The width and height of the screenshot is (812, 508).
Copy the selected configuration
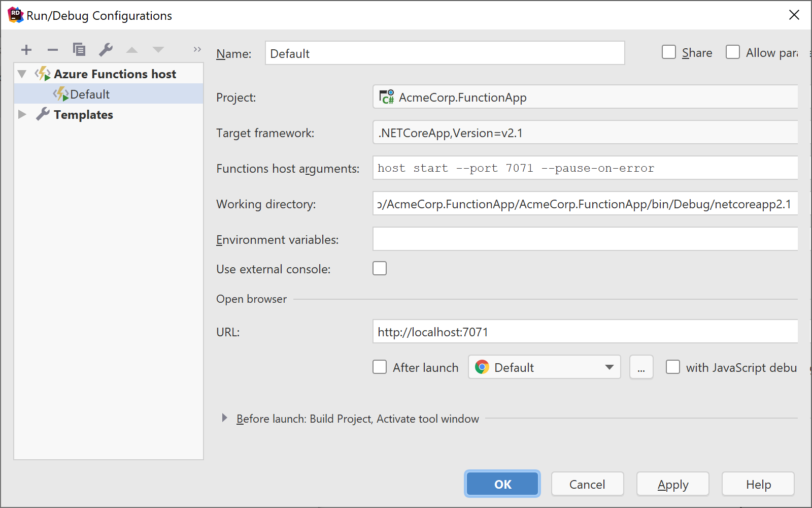click(x=79, y=50)
